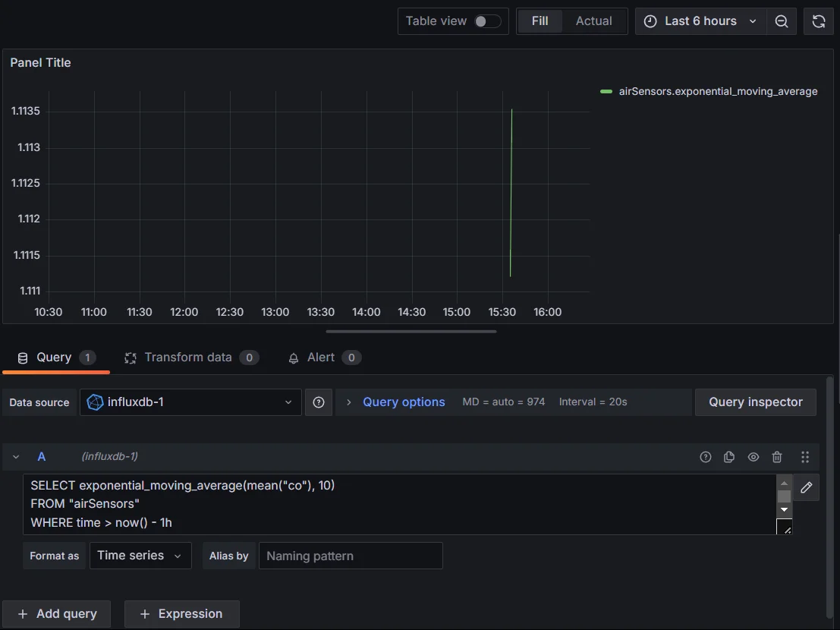This screenshot has height=630, width=840.
Task: Click the Add query button
Action: pyautogui.click(x=56, y=613)
